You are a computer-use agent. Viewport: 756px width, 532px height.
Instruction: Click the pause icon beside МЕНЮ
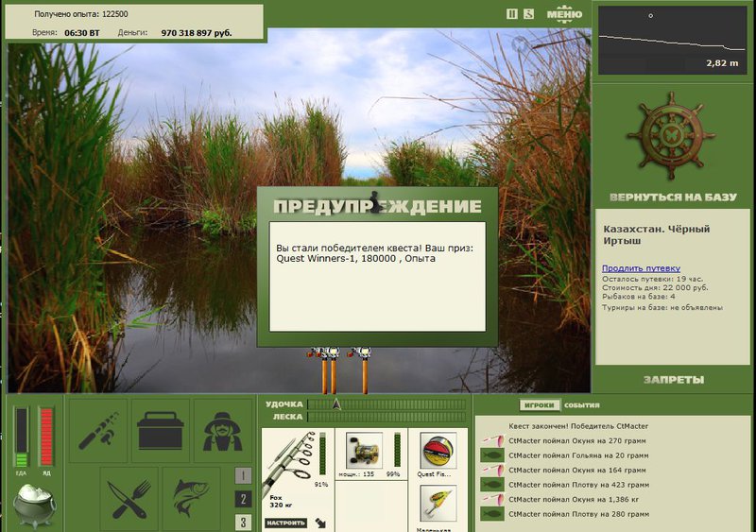coord(511,14)
